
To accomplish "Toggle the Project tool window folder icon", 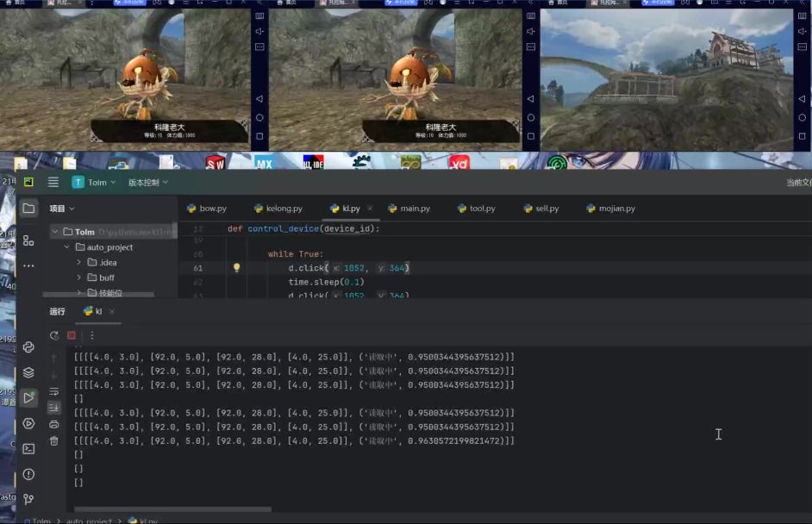I will click(x=28, y=209).
